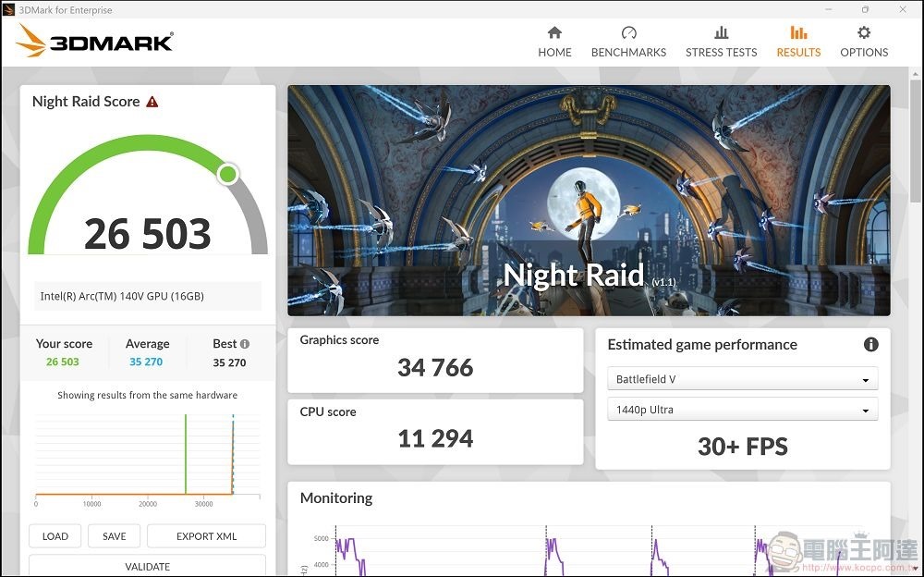
Task: Click the green line in score distribution chart
Action: click(x=186, y=454)
